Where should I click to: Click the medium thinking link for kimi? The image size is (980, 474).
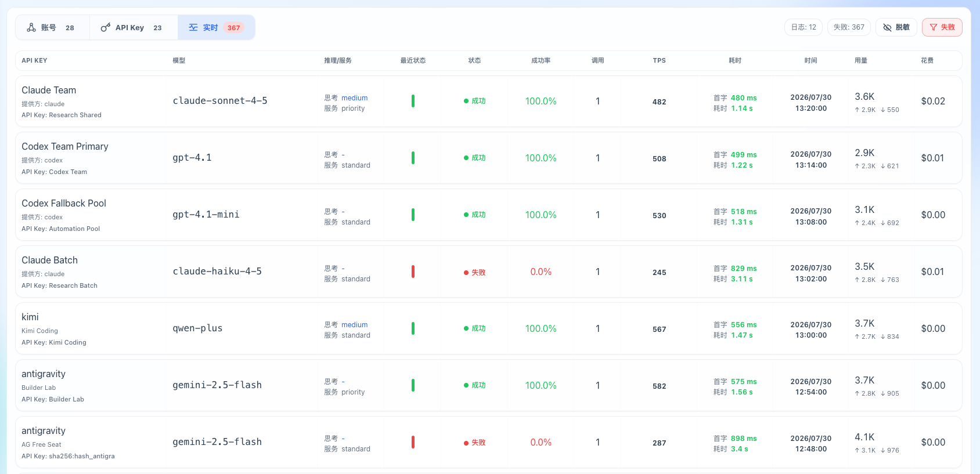click(354, 325)
